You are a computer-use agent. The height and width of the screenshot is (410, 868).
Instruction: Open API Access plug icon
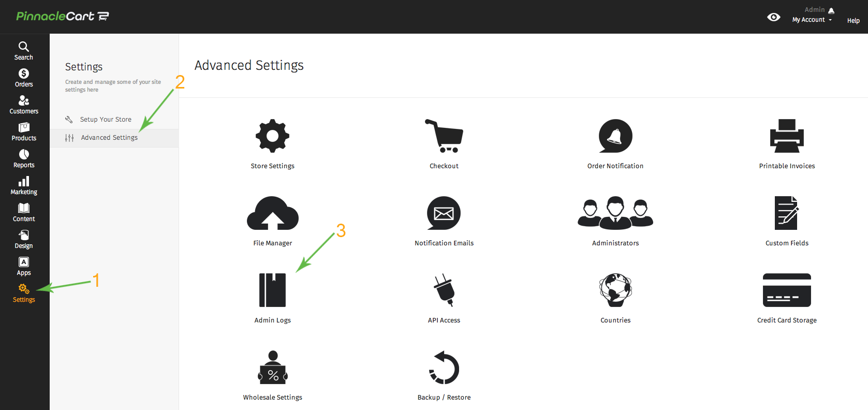(x=444, y=290)
